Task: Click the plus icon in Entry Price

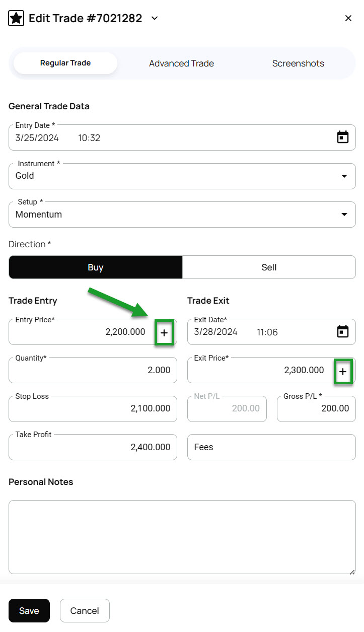Action: pyautogui.click(x=164, y=332)
